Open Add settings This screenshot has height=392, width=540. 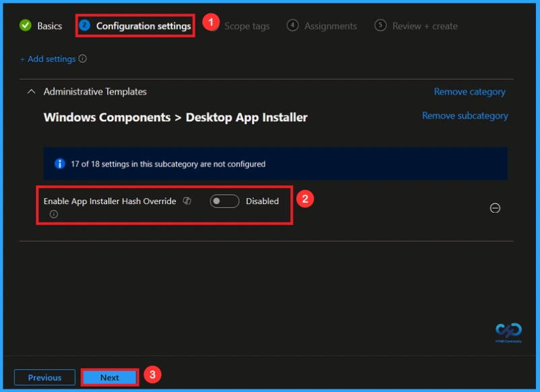pyautogui.click(x=48, y=59)
